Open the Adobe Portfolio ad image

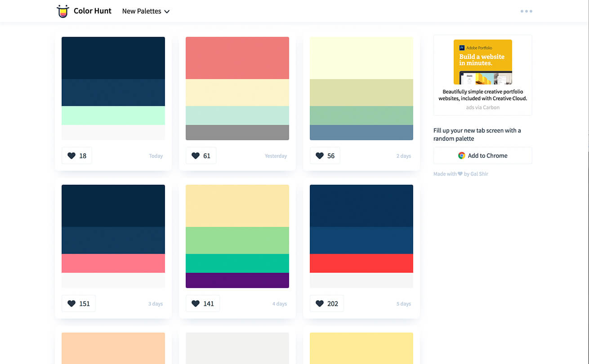pyautogui.click(x=482, y=62)
